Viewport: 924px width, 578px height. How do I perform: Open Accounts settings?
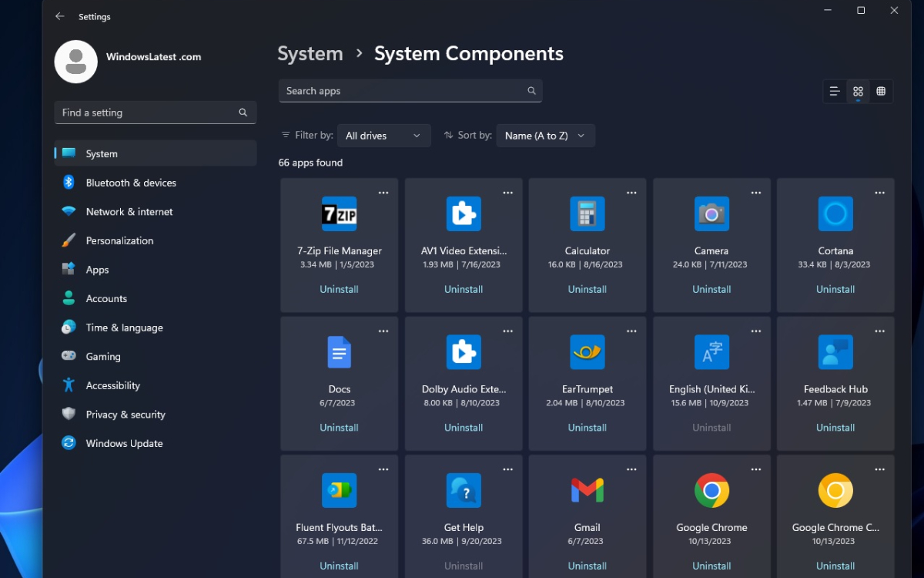tap(156, 298)
